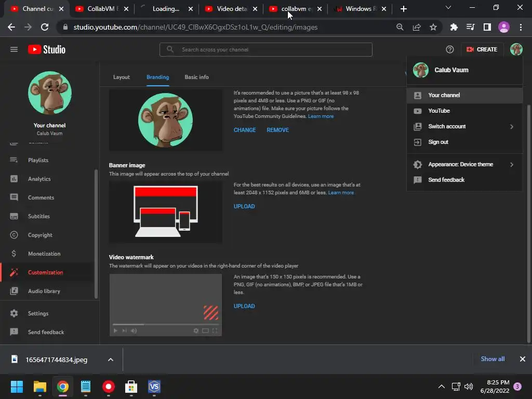Click the Chrome profile avatar
The image size is (532, 399).
504,27
